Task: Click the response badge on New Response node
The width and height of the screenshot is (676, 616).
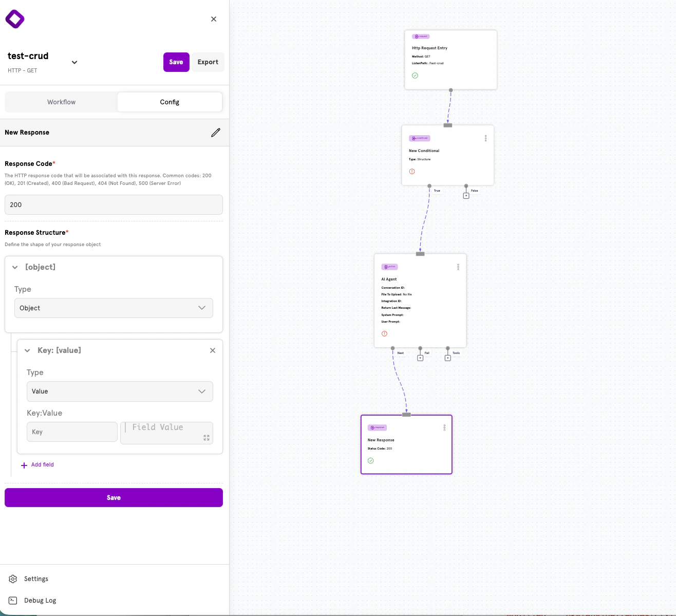Action: (x=377, y=427)
